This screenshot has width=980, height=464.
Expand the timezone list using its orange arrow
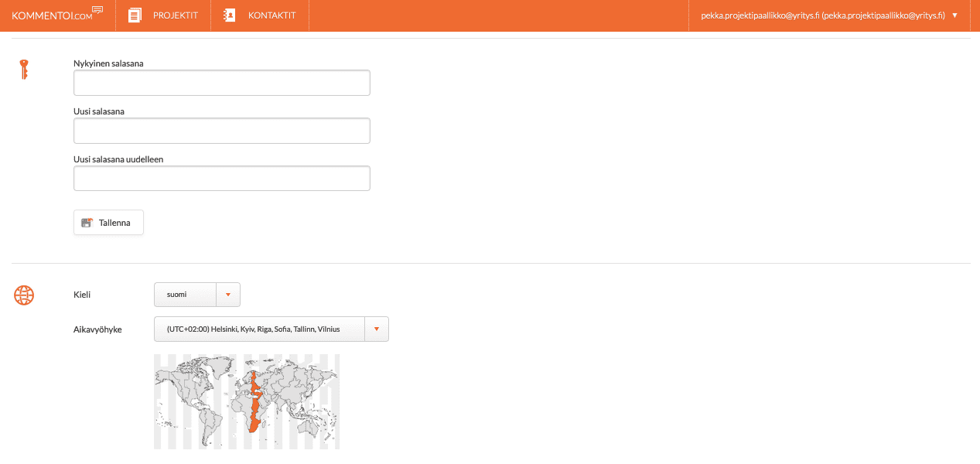[x=376, y=329]
